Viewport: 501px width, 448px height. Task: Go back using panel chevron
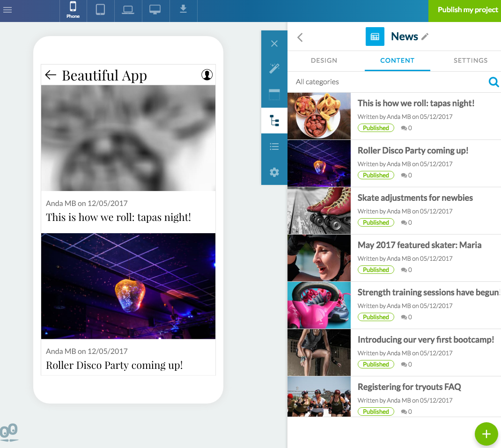[x=300, y=37]
